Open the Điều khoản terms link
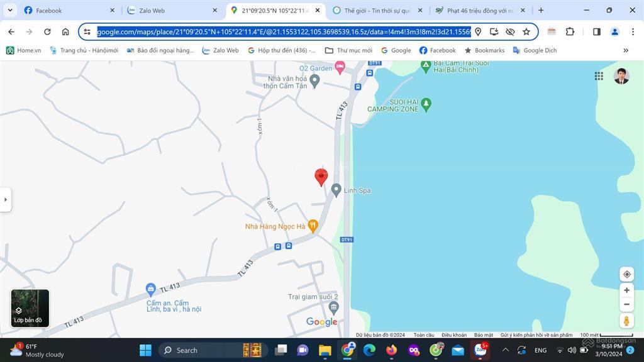The width and height of the screenshot is (644, 362). (x=454, y=335)
